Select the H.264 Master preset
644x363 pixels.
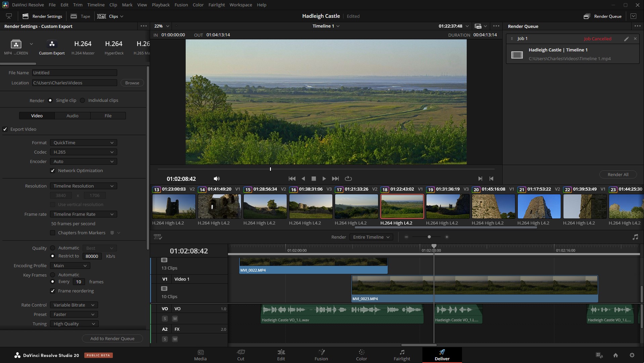(83, 47)
